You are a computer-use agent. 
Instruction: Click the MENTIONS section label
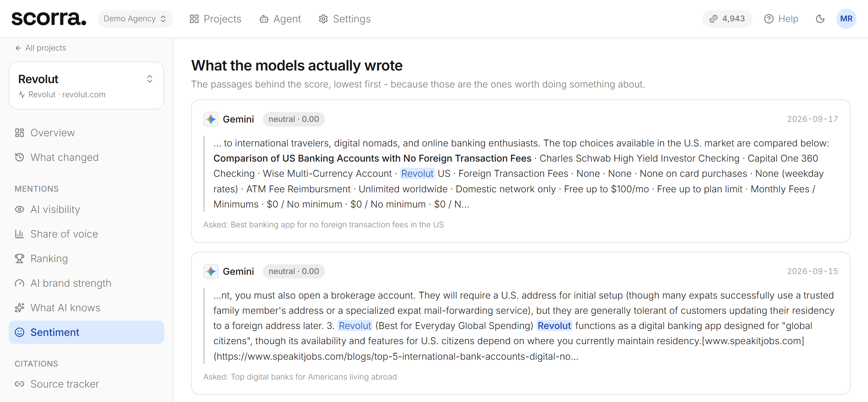(37, 189)
